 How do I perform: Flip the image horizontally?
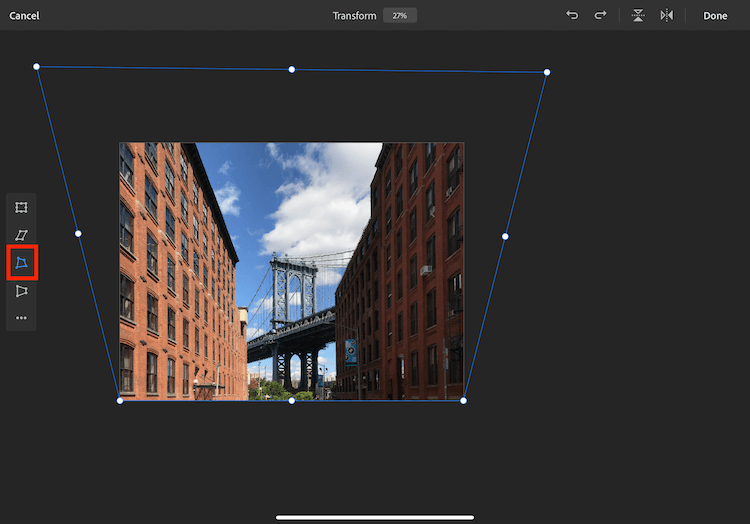(x=667, y=15)
